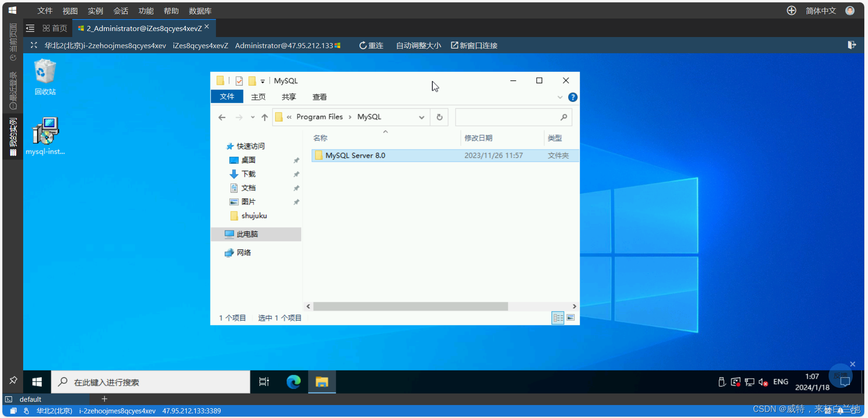
Task: Click the muted volume tray icon
Action: [x=763, y=382]
